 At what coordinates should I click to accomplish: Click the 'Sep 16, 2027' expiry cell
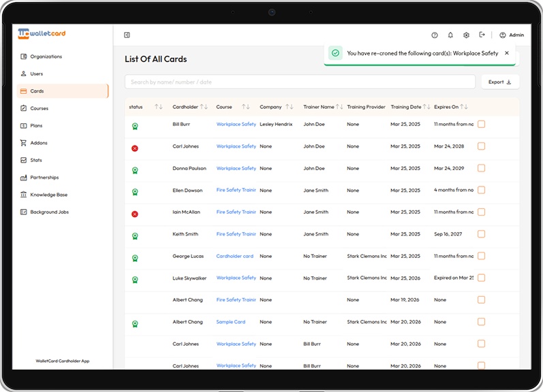[448, 234]
